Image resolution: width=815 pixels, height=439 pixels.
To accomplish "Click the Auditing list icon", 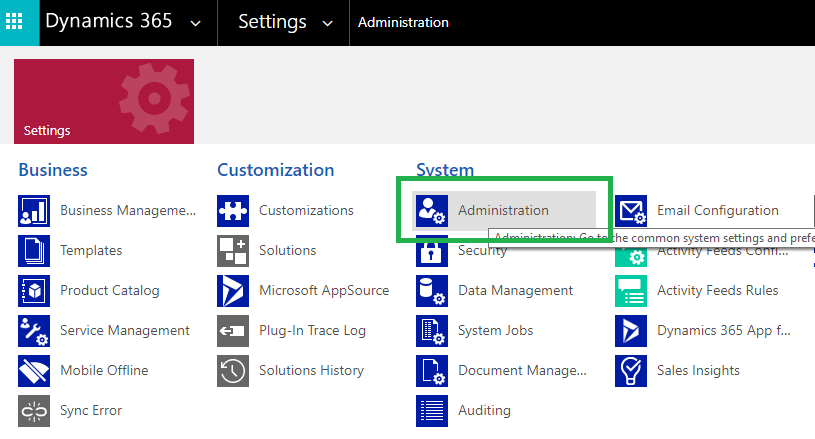I will pyautogui.click(x=432, y=411).
